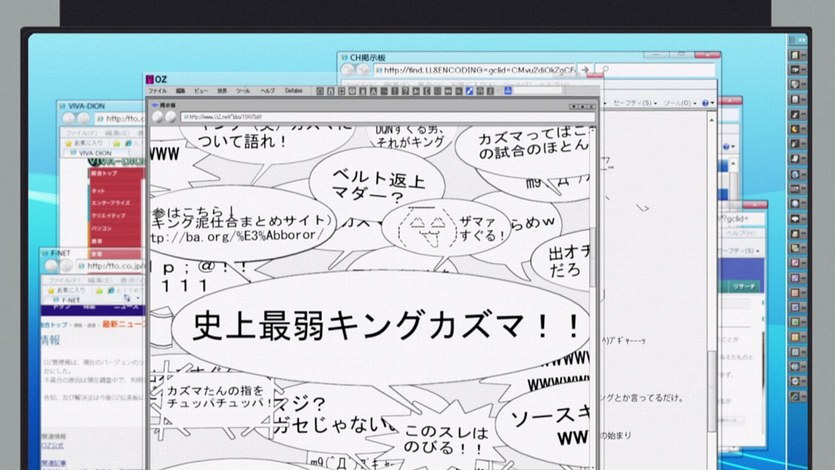Open the セーフティ(S) dropdown in CH掲示板

634,103
